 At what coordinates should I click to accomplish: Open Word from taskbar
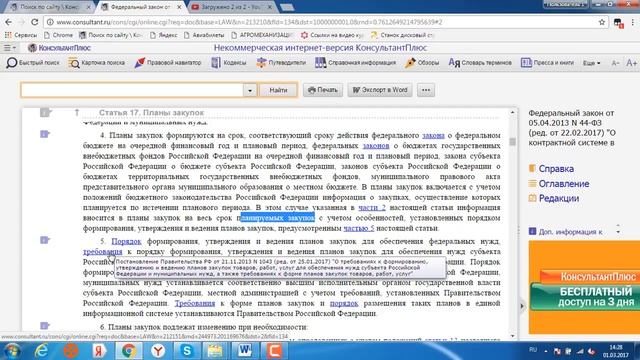click(x=244, y=351)
